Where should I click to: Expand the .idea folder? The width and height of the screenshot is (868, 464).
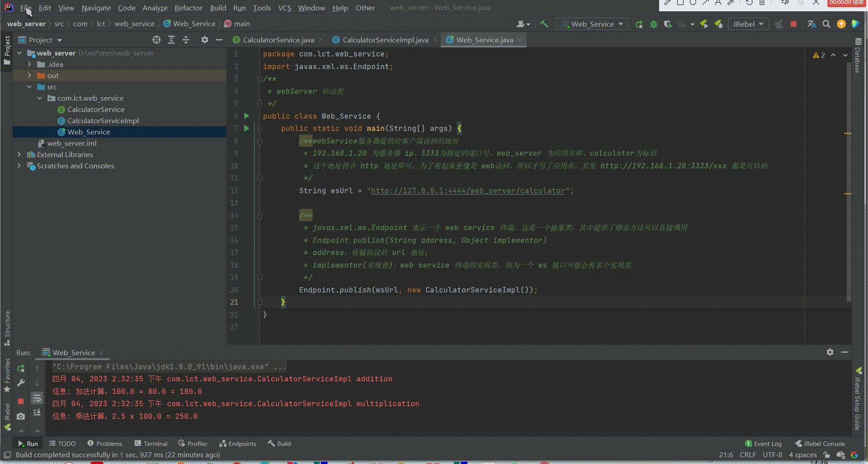(x=30, y=64)
